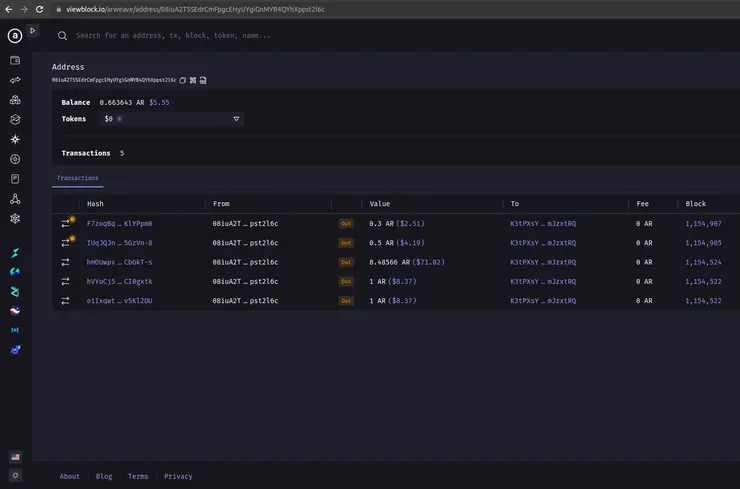
Task: Switch to the blue-purple planet chain logo
Action: [x=15, y=350]
